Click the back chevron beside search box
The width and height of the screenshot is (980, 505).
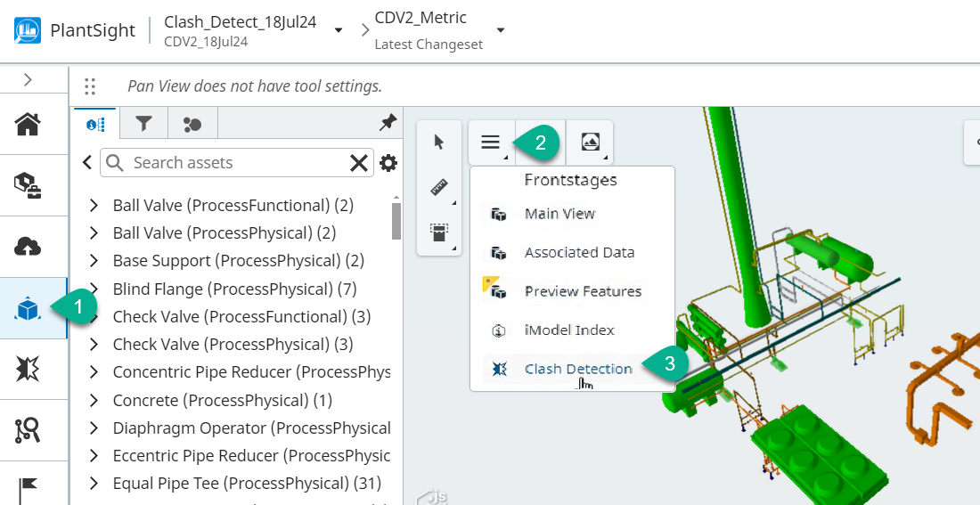(87, 163)
